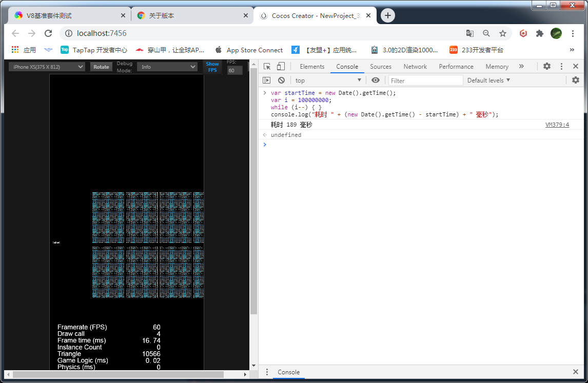Open console settings gear icon
The height and width of the screenshot is (383, 588).
pos(575,80)
